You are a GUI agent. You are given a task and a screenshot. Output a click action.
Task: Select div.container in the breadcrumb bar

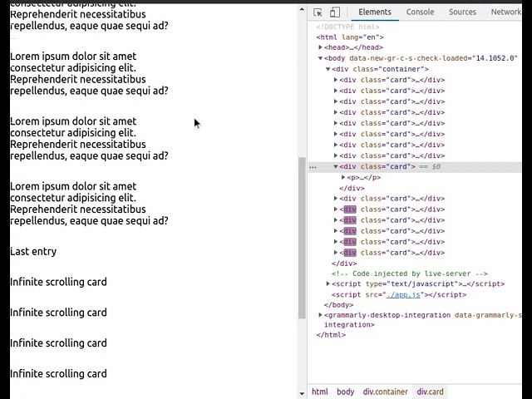tap(385, 392)
